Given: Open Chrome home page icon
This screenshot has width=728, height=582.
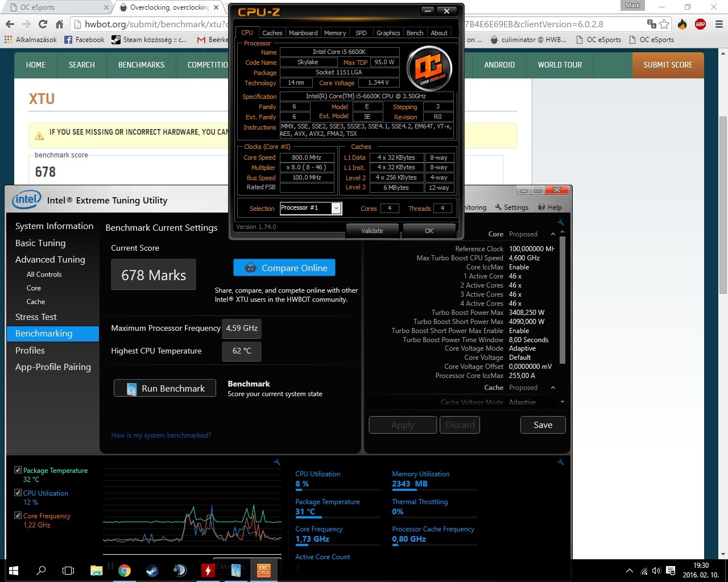Looking at the screenshot, I should point(59,24).
